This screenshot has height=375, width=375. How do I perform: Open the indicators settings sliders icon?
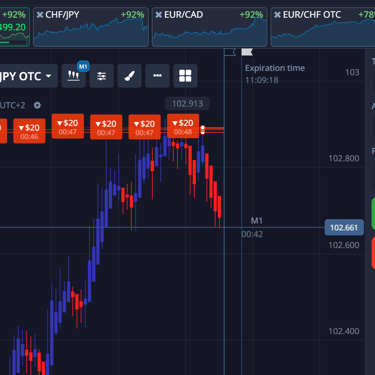click(x=101, y=76)
